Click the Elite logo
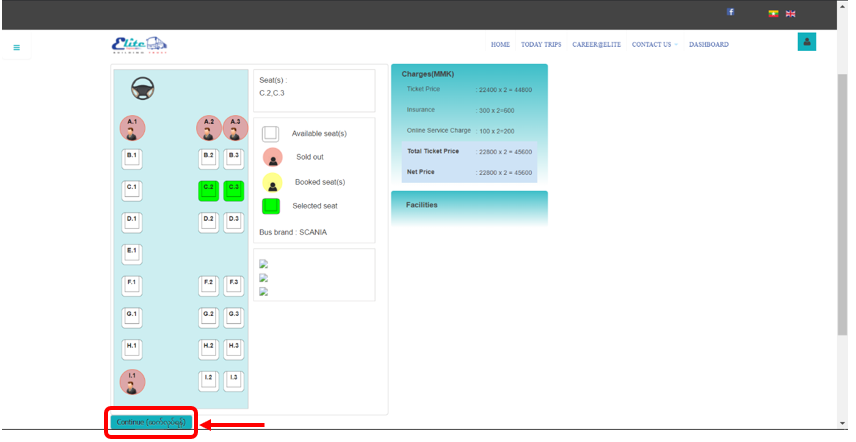The height and width of the screenshot is (442, 856). coord(139,45)
